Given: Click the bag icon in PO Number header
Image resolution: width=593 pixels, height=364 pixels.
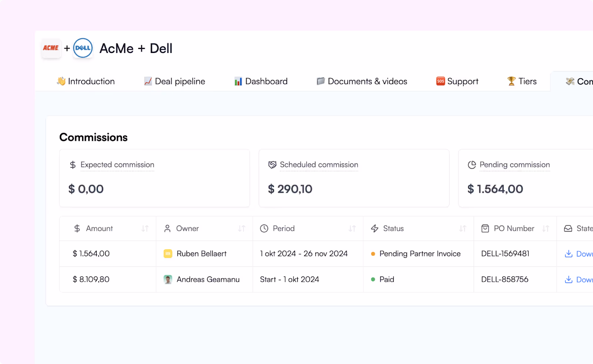Looking at the screenshot, I should pos(485,228).
